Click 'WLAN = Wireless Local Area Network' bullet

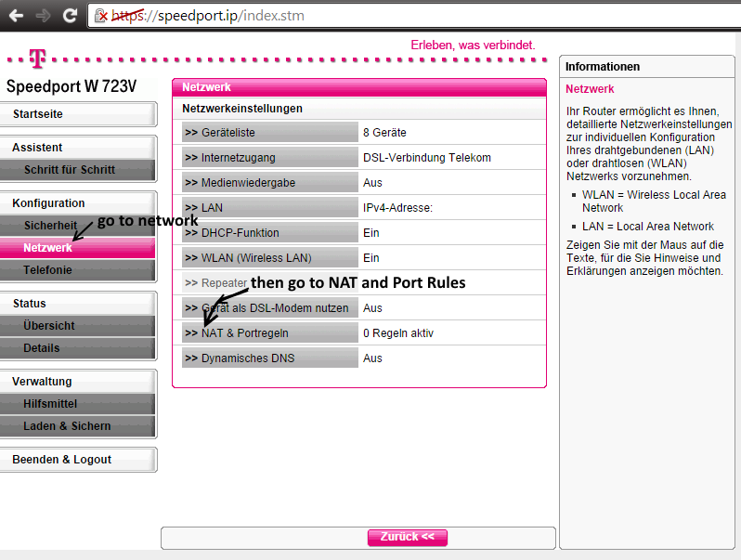pos(654,202)
